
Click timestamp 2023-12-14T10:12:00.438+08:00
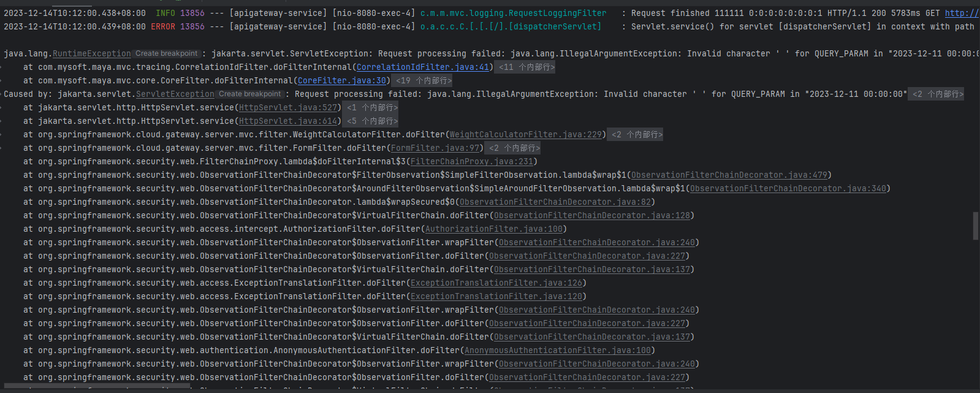tap(75, 13)
